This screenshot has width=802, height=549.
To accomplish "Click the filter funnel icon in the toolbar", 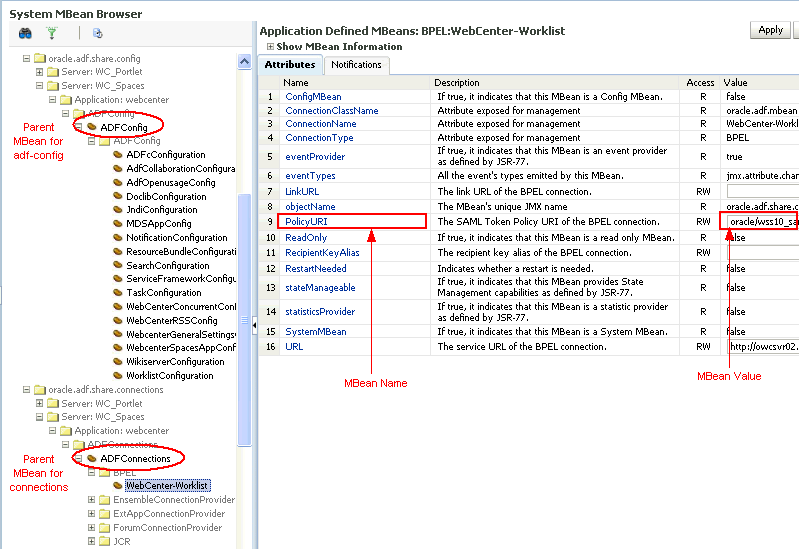I will [x=52, y=34].
